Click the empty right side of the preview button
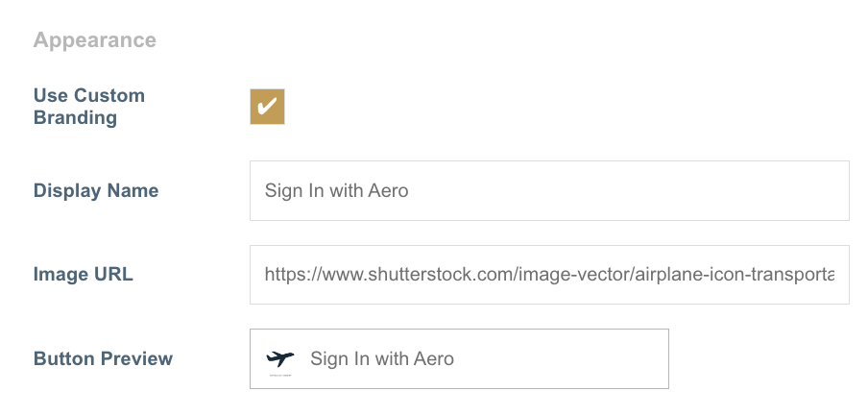 [x=576, y=359]
